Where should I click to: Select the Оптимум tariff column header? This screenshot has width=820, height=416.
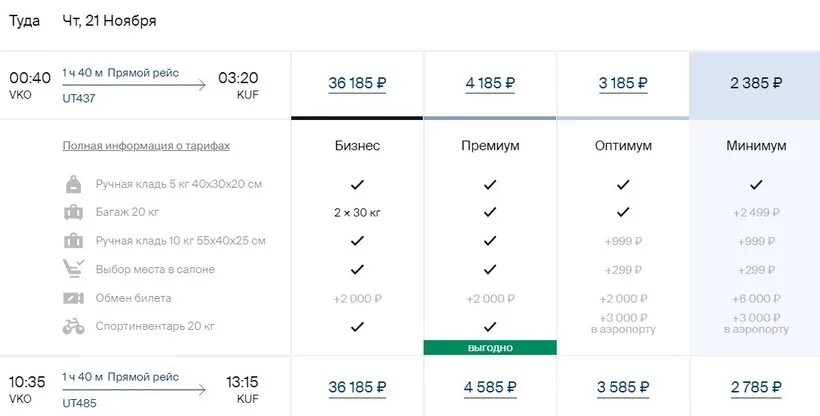623,146
